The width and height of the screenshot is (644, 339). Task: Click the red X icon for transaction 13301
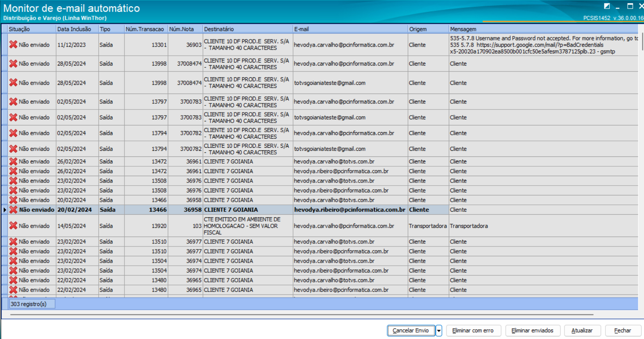13,44
